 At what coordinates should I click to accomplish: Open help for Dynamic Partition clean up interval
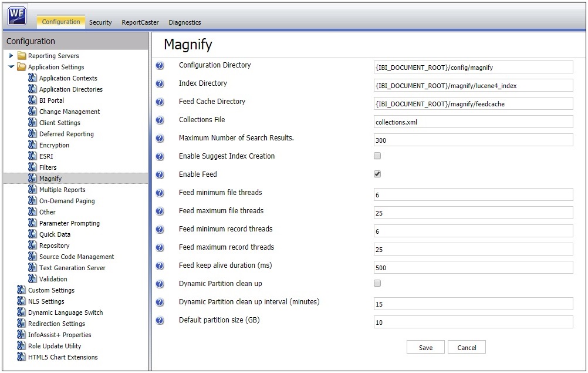point(160,302)
